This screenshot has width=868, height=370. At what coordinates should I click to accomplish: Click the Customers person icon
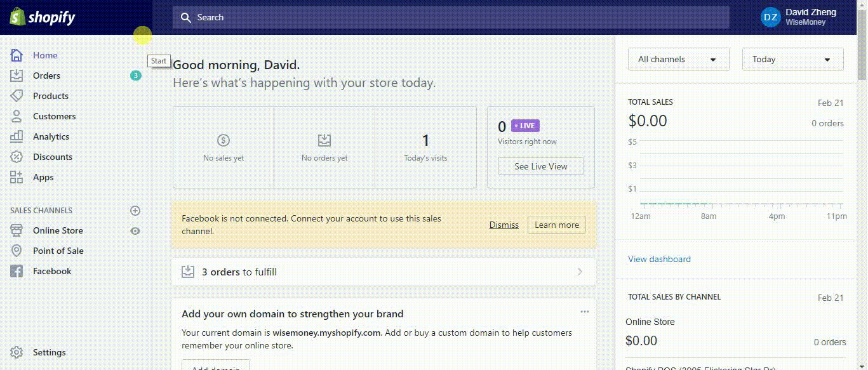(17, 116)
